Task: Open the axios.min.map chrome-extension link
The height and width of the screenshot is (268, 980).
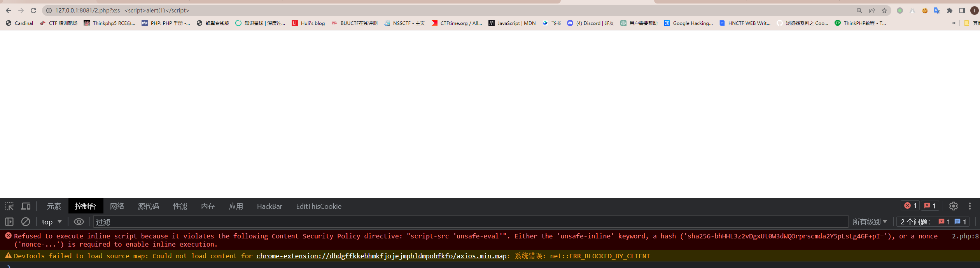Action: tap(381, 256)
